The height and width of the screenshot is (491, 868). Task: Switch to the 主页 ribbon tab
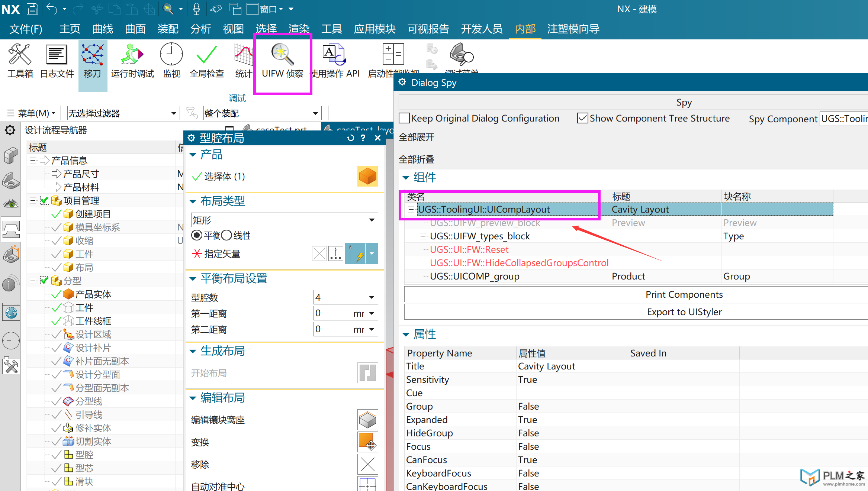pos(70,29)
